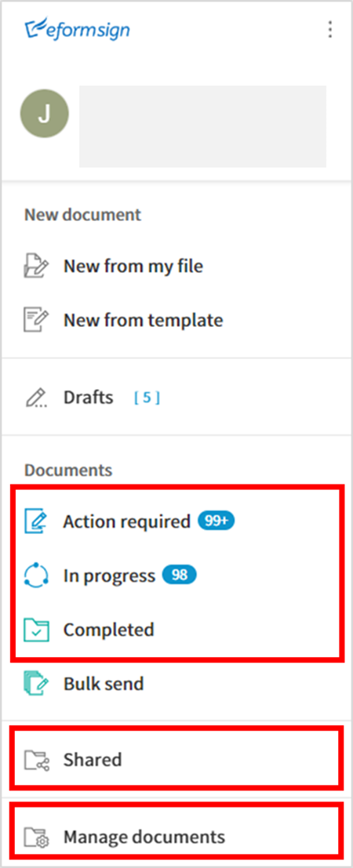Click the Shared folder icon
This screenshot has height=868, width=353.
[36, 760]
